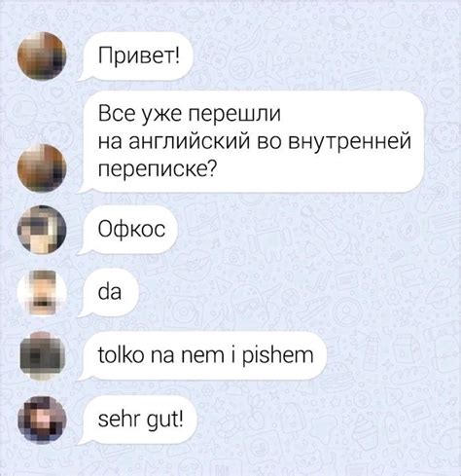
Task: Select the "Привет!" message bubble
Action: point(135,56)
